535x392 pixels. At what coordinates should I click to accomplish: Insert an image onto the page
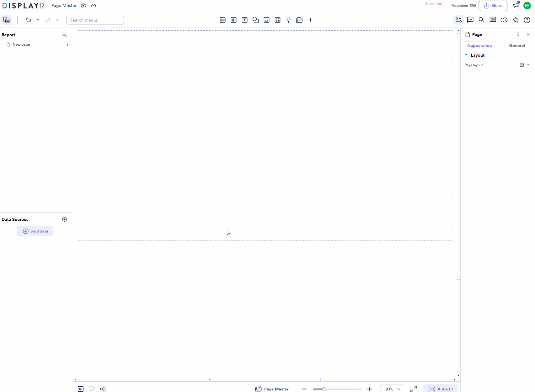coord(266,20)
